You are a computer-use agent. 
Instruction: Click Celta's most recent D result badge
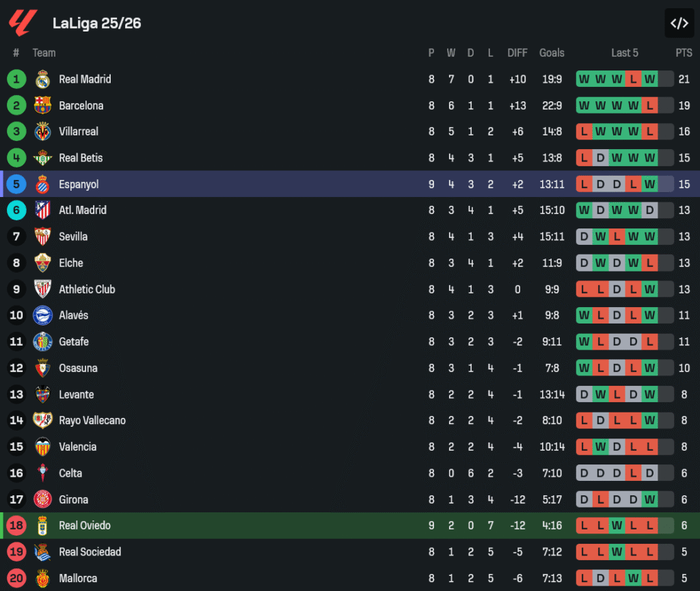[649, 473]
